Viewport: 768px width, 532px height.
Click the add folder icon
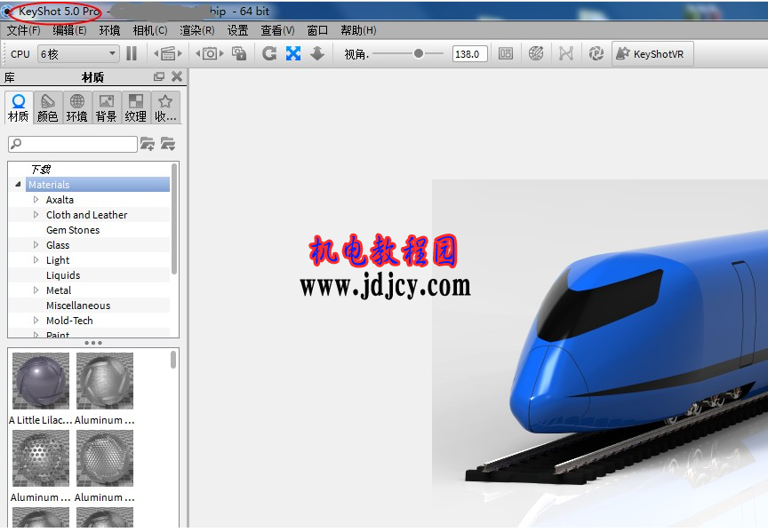[147, 144]
